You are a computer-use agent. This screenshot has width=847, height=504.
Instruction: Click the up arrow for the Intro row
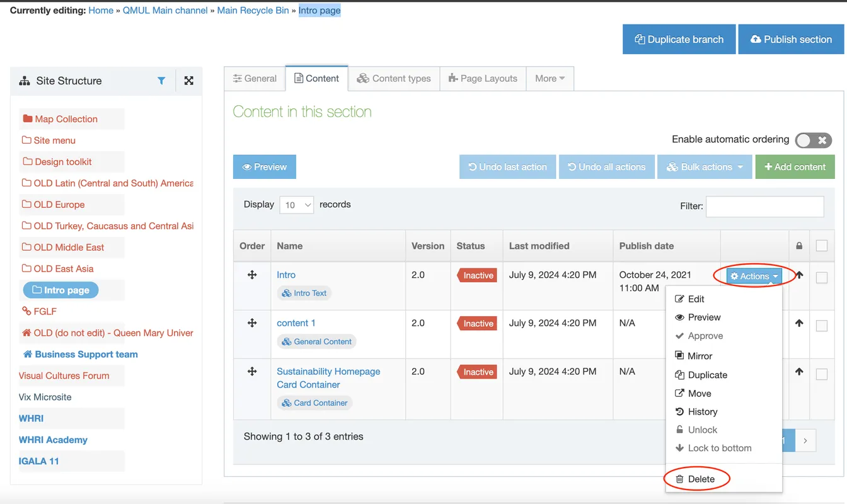[x=799, y=275]
